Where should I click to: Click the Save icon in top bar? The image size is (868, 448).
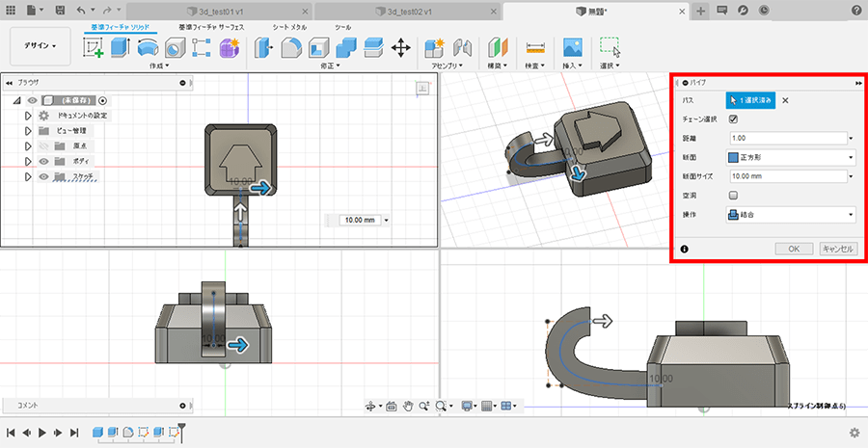(x=61, y=10)
